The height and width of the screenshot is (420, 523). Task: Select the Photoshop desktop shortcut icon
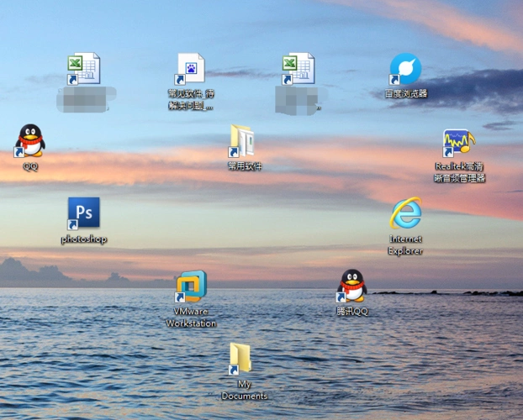[x=83, y=213]
